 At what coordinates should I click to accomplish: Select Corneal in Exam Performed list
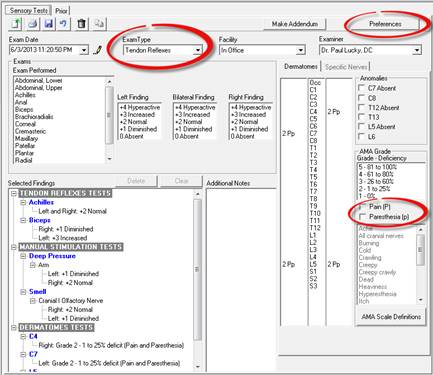pyautogui.click(x=25, y=124)
